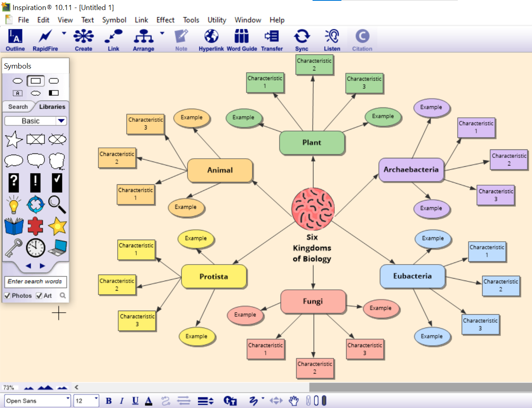Screen dimensions: 532x408
Task: Pick the red puzzle piece symbol
Action: 35,226
